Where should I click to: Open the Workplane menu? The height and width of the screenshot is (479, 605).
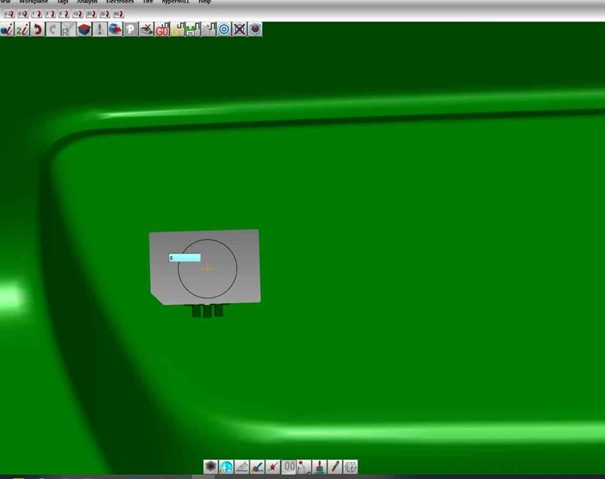click(x=33, y=2)
